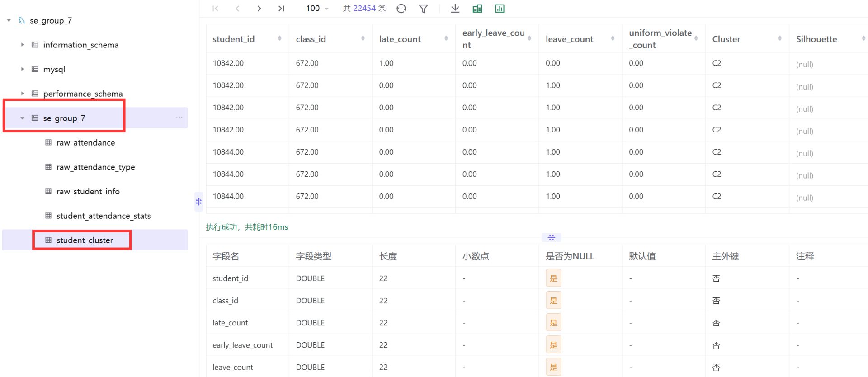This screenshot has width=868, height=377.
Task: Open the chart visualization icon
Action: [x=500, y=8]
